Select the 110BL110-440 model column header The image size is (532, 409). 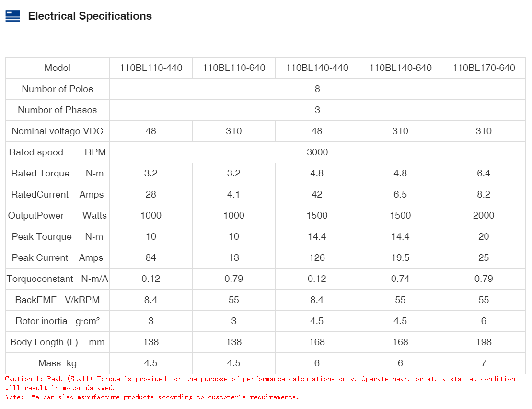151,68
